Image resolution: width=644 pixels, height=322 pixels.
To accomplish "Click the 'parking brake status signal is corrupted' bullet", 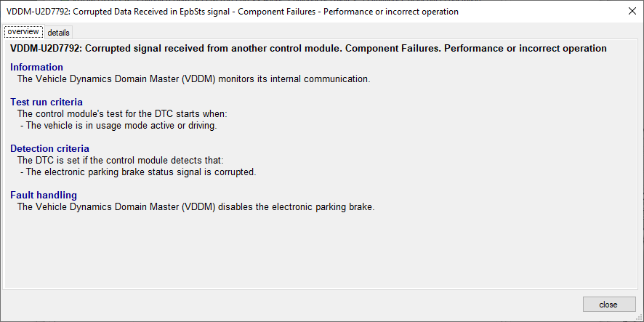I will (138, 172).
